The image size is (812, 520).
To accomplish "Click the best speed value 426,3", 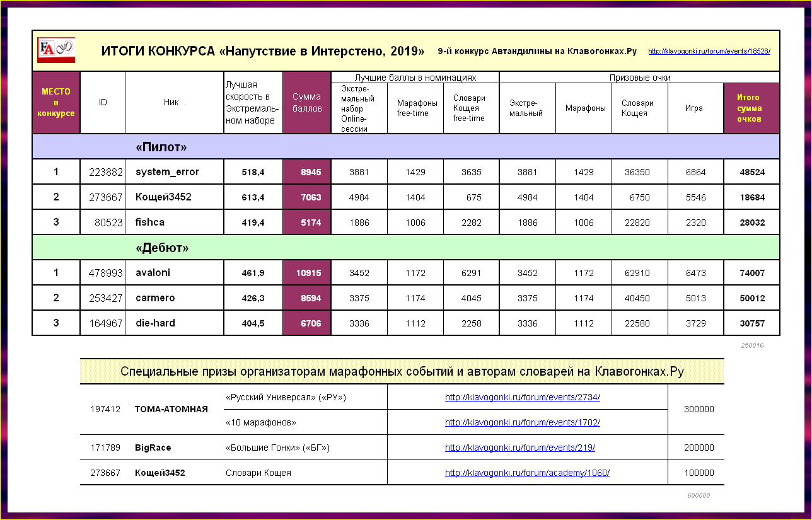I will (253, 298).
